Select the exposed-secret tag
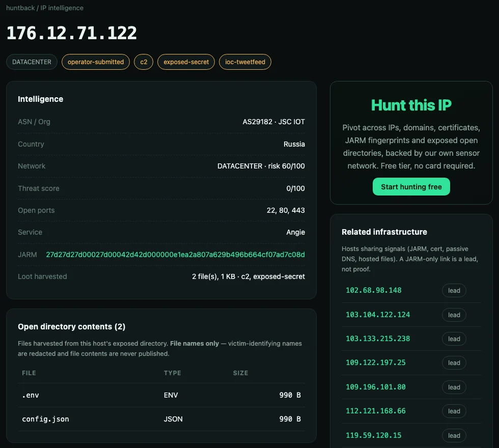 coord(186,62)
